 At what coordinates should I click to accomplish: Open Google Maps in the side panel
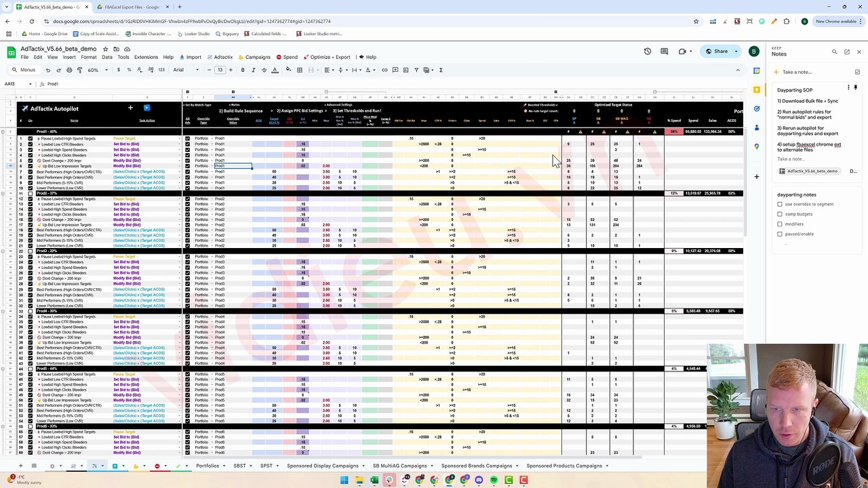tap(757, 146)
